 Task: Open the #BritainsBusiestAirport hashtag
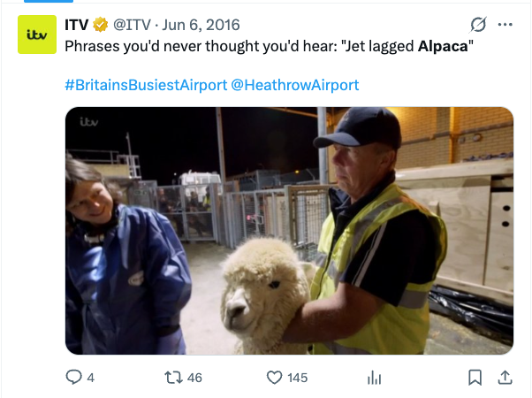[146, 85]
